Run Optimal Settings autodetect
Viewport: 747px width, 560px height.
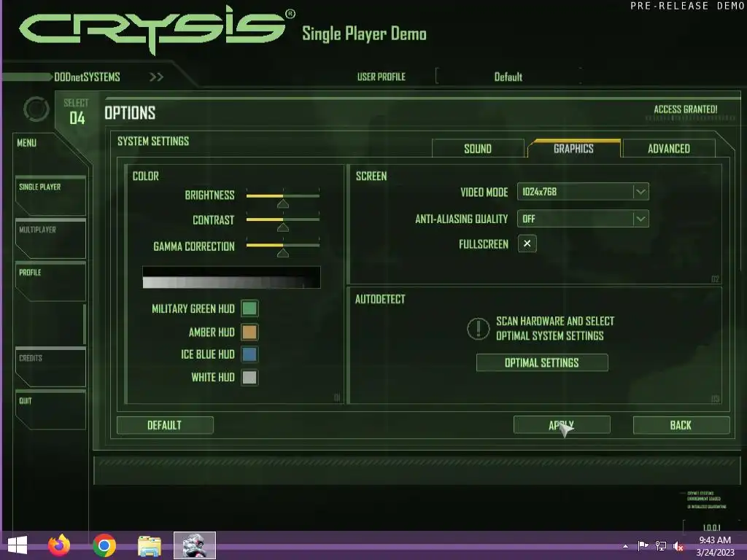coord(542,363)
